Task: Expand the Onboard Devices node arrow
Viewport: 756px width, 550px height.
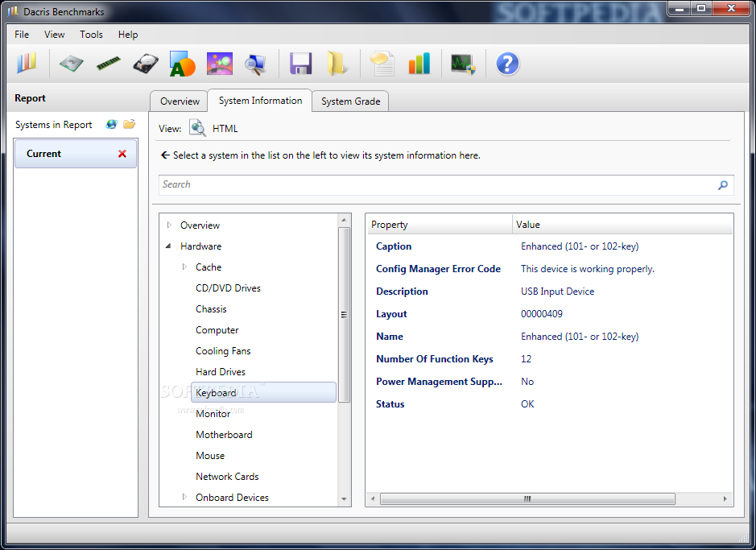Action: (184, 497)
